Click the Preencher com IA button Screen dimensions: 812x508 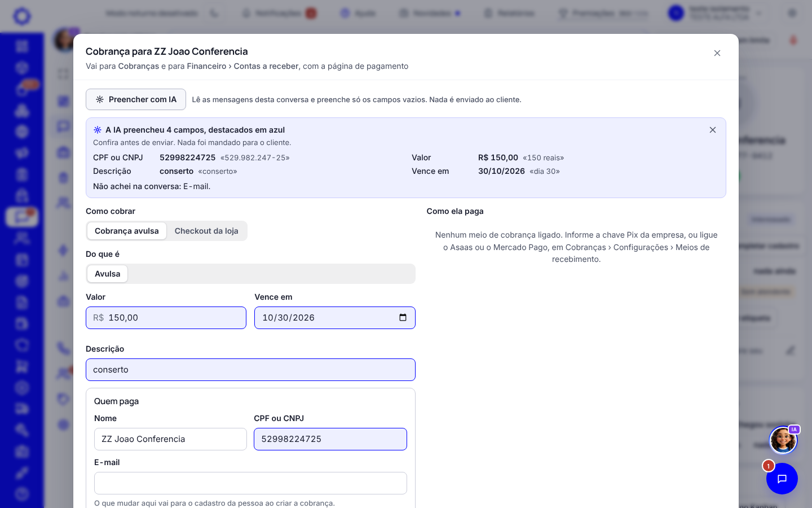(x=136, y=99)
